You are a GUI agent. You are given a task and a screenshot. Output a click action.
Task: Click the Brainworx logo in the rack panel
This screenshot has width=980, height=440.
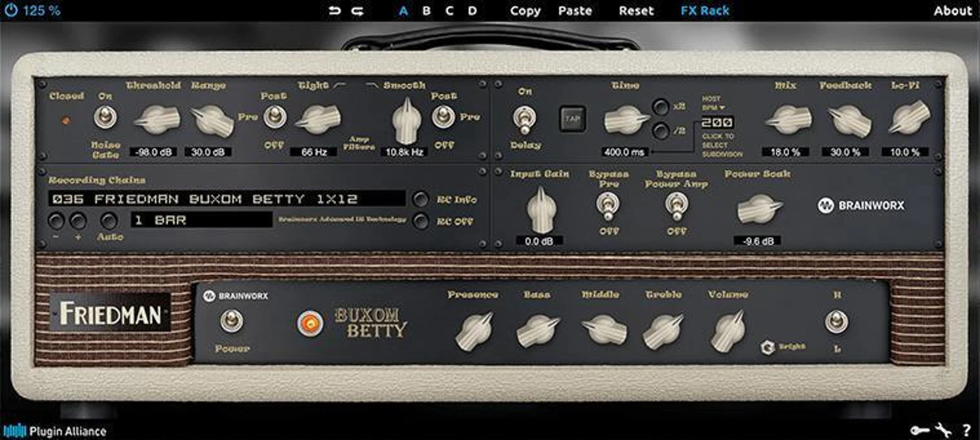tap(861, 206)
